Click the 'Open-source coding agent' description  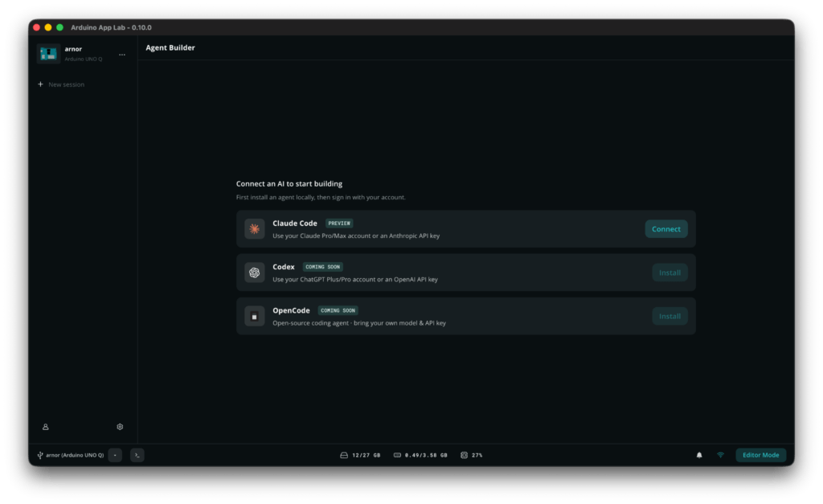tap(359, 323)
